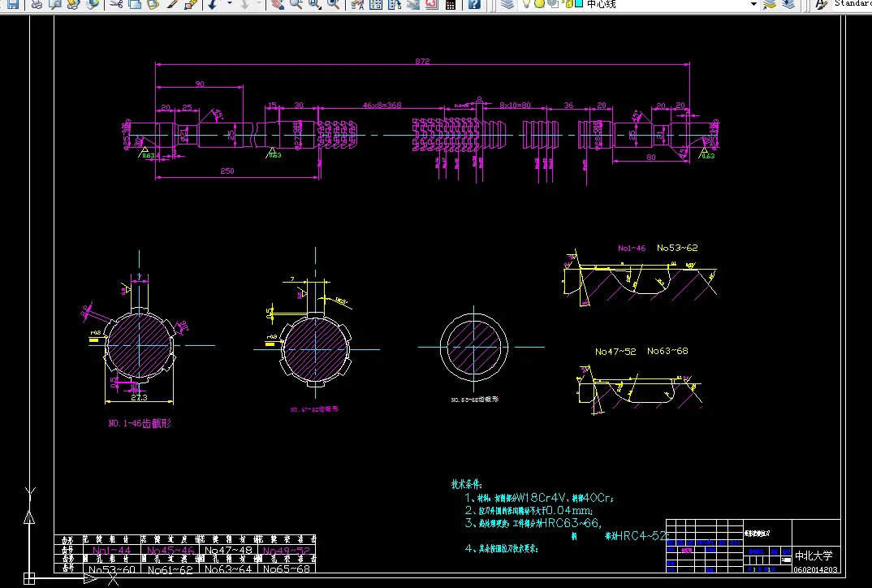Image resolution: width=872 pixels, height=588 pixels.
Task: Toggle the layer on/off lightbulb
Action: pyautogui.click(x=527, y=3)
